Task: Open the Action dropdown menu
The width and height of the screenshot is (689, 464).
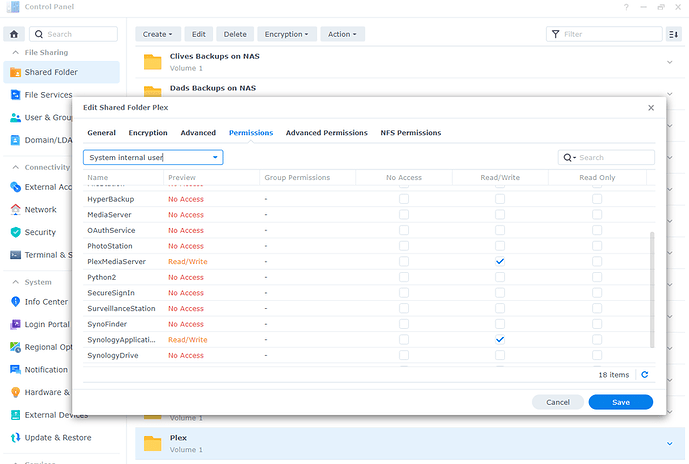Action: click(342, 34)
